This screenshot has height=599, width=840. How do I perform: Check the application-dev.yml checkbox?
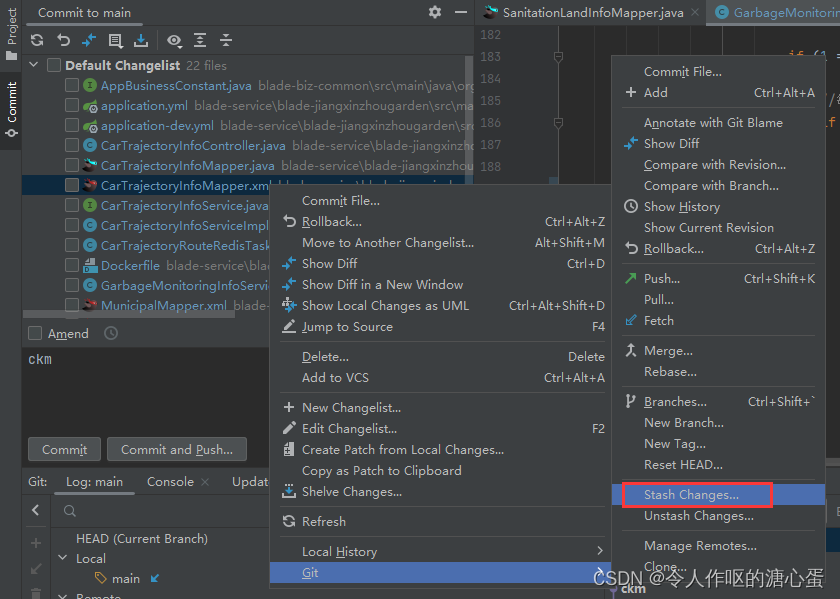tap(72, 125)
